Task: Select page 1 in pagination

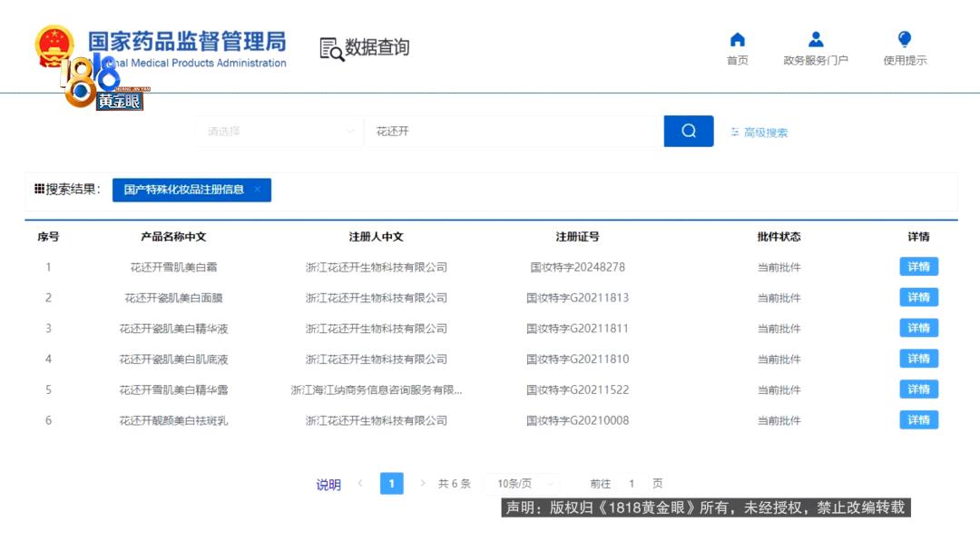Action: [x=391, y=483]
